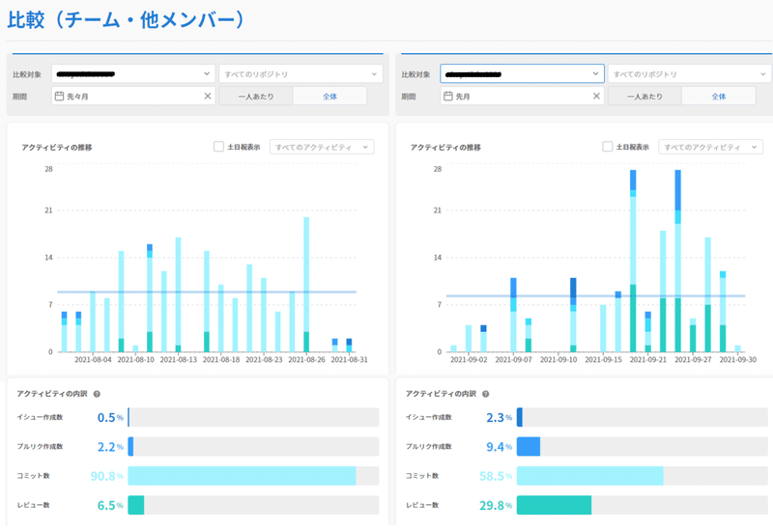This screenshot has width=773, height=532.
Task: Click bar above 2021-08-10 label in left chart
Action: (x=135, y=349)
